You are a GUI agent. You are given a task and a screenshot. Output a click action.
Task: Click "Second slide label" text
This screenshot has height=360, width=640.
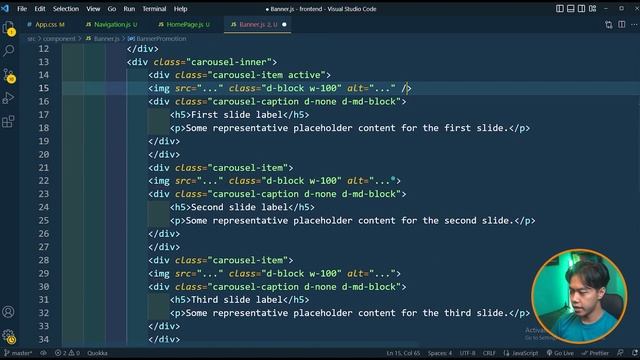click(239, 207)
